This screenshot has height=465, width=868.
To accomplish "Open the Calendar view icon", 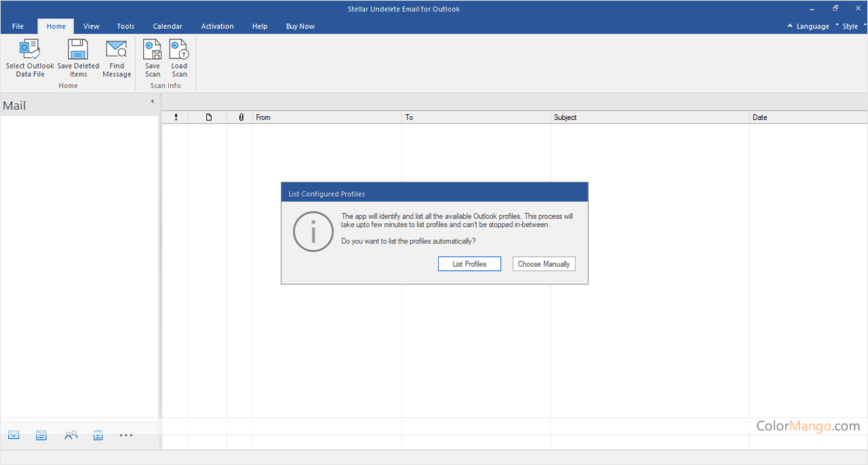I will pyautogui.click(x=41, y=435).
